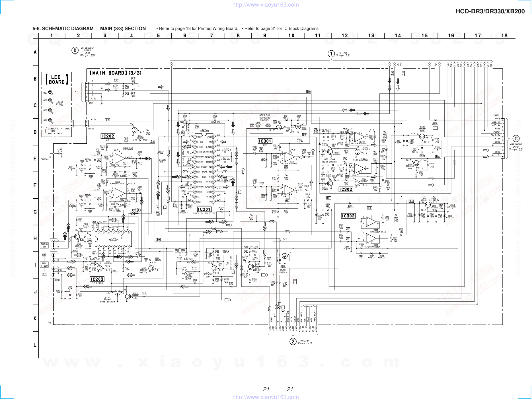Click the Q210 mute switch transistor symbol
532x399 pixels.
(118, 292)
